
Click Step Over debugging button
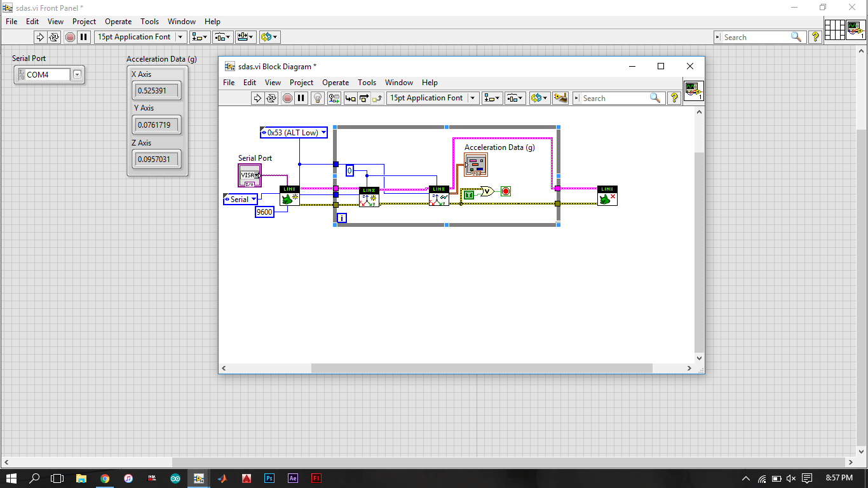(x=364, y=98)
